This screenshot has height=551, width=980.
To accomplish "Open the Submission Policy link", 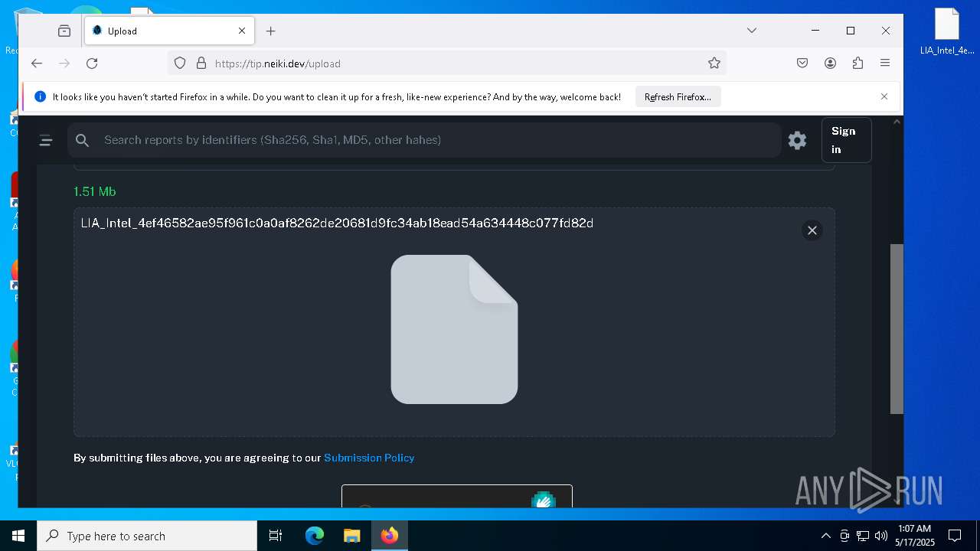I will pos(369,458).
